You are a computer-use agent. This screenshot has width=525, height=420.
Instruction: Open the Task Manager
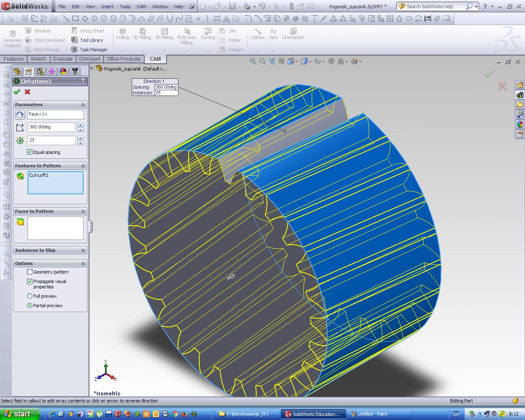[89, 50]
